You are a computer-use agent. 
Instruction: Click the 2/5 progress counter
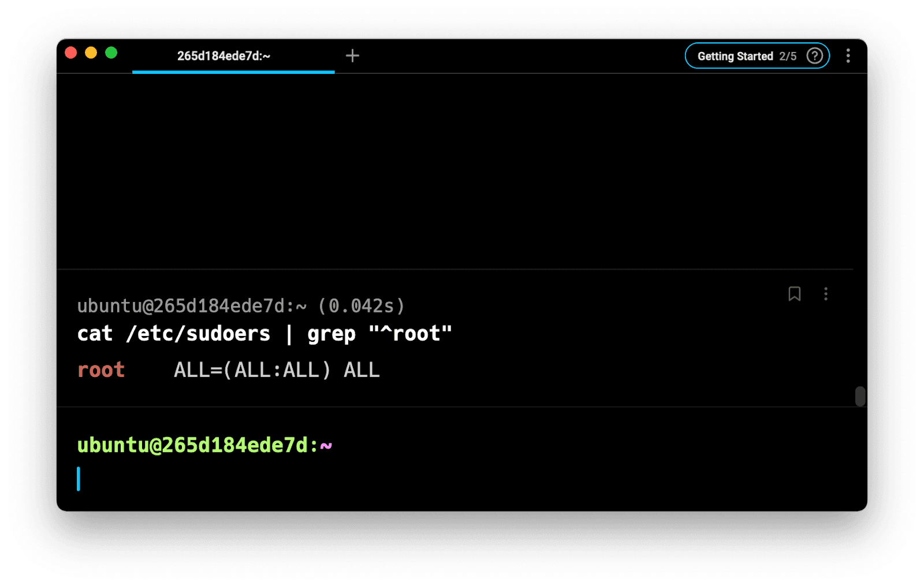pos(788,56)
